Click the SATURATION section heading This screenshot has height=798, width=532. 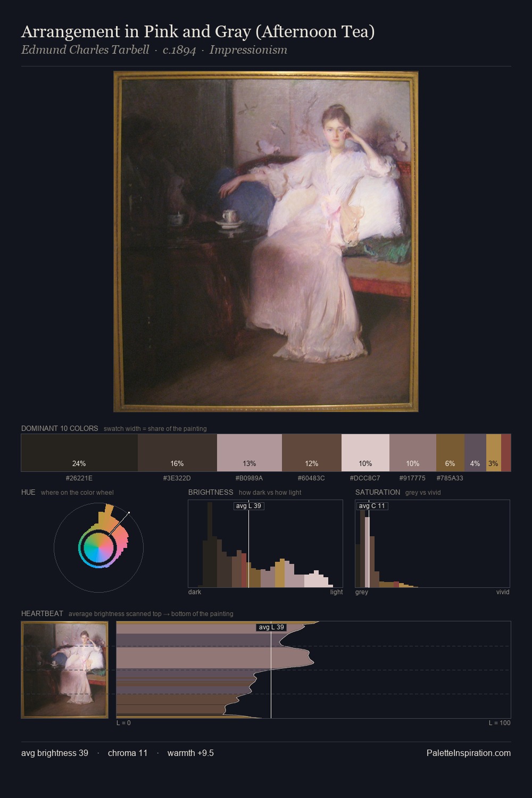point(378,492)
